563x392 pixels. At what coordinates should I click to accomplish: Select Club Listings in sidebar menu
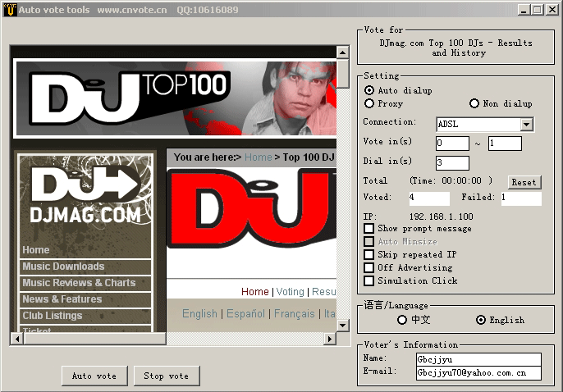point(53,316)
